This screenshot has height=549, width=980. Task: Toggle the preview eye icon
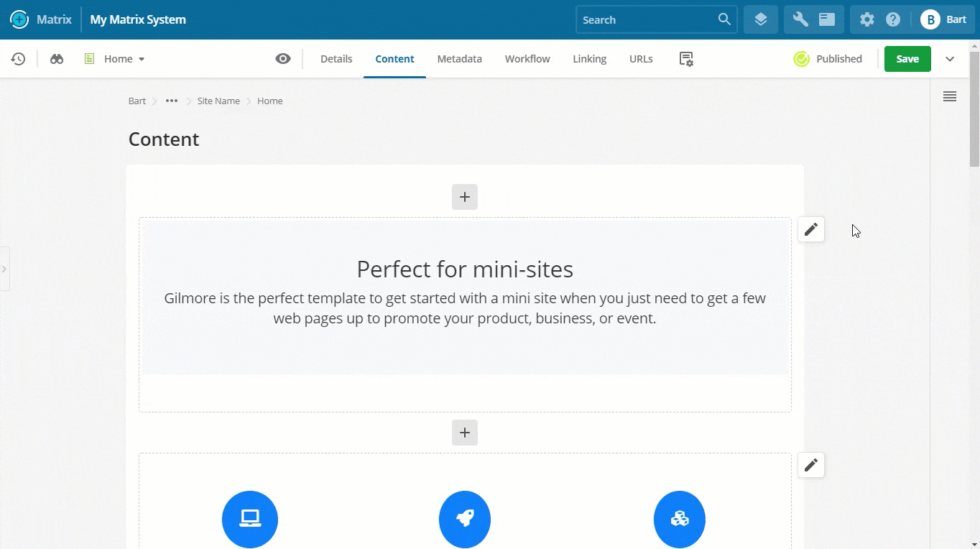click(x=283, y=59)
